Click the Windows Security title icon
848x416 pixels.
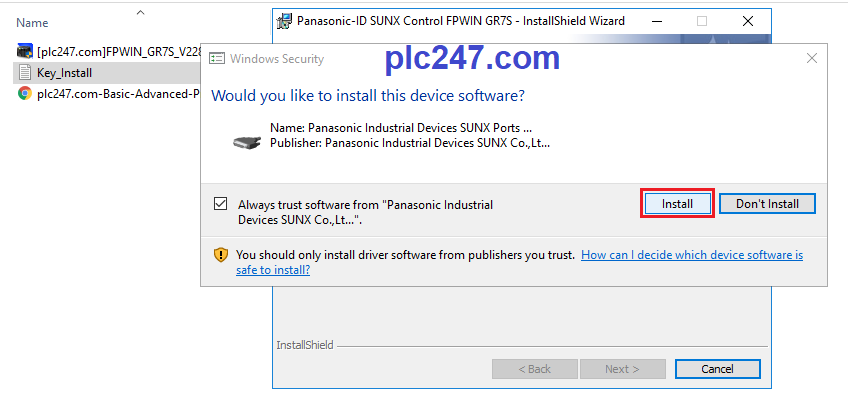tap(217, 58)
